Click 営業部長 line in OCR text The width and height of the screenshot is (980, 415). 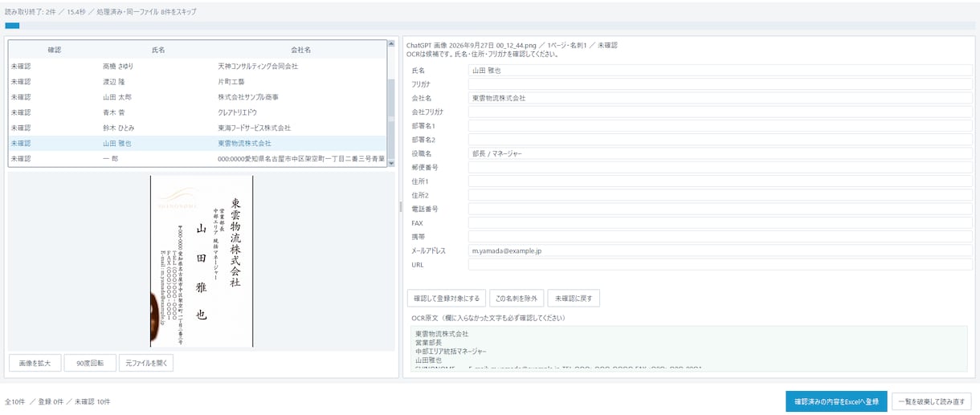[x=430, y=342]
